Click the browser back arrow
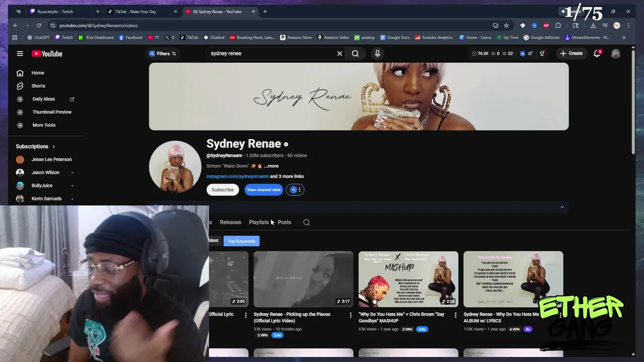This screenshot has height=362, width=644. (16, 25)
